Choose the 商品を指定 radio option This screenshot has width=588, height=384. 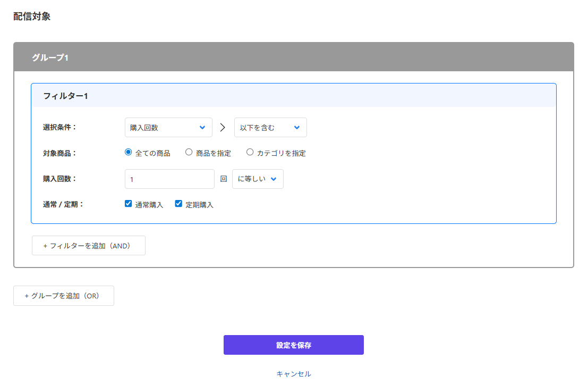click(189, 152)
